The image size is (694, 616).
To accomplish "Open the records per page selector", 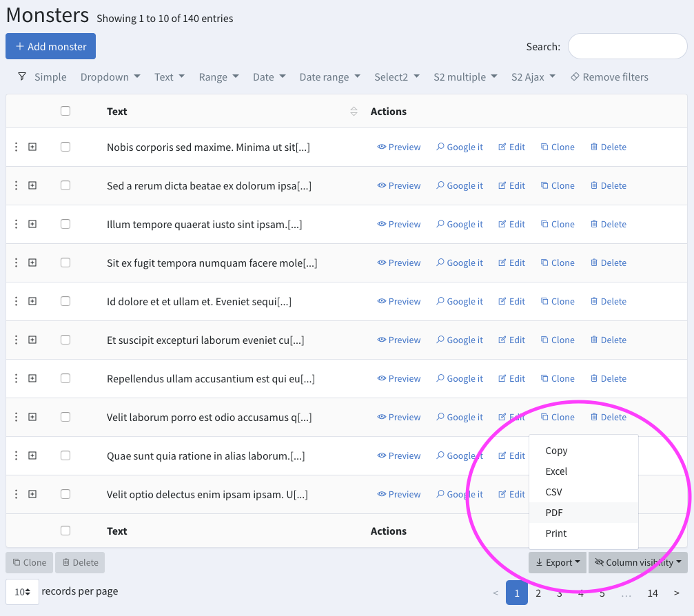I will 22,592.
